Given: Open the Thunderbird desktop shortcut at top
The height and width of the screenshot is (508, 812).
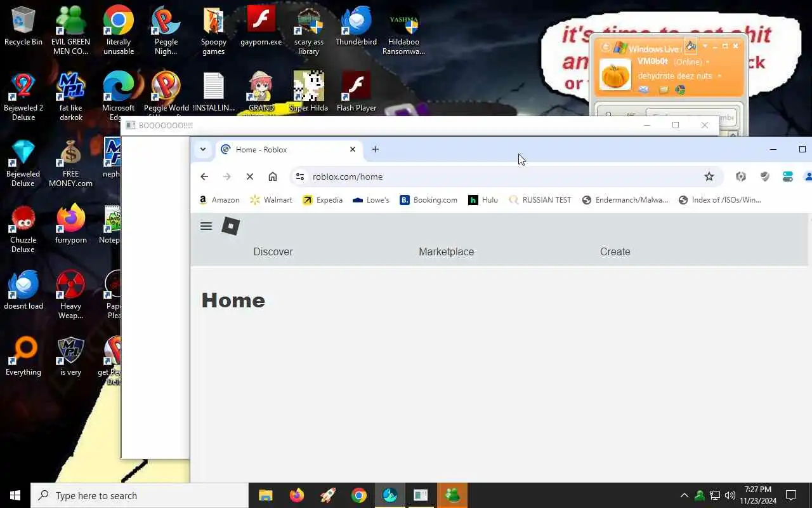Looking at the screenshot, I should 357,26.
